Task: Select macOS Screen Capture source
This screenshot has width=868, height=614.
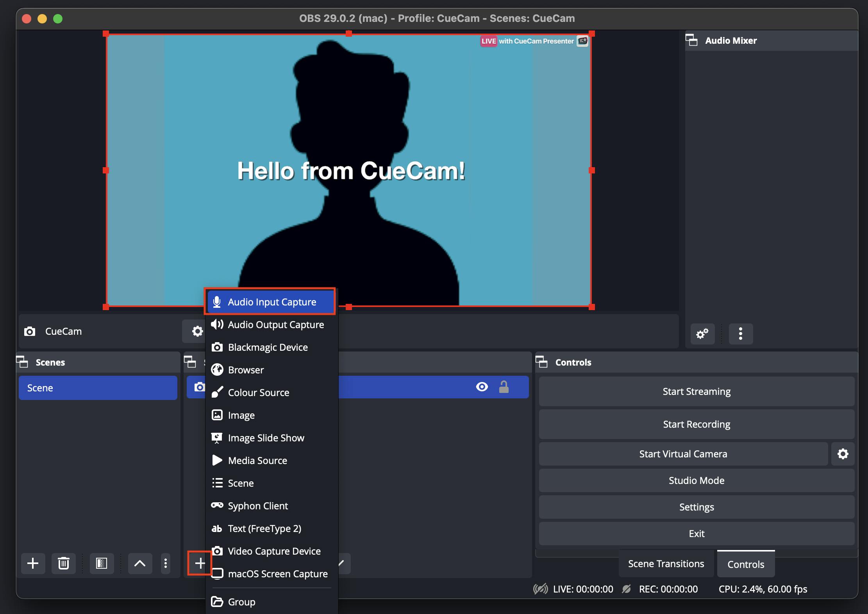Action: coord(271,574)
